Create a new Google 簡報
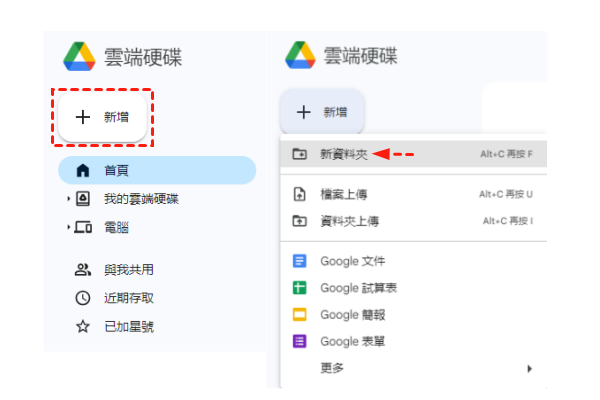This screenshot has width=600, height=400. click(x=414, y=315)
